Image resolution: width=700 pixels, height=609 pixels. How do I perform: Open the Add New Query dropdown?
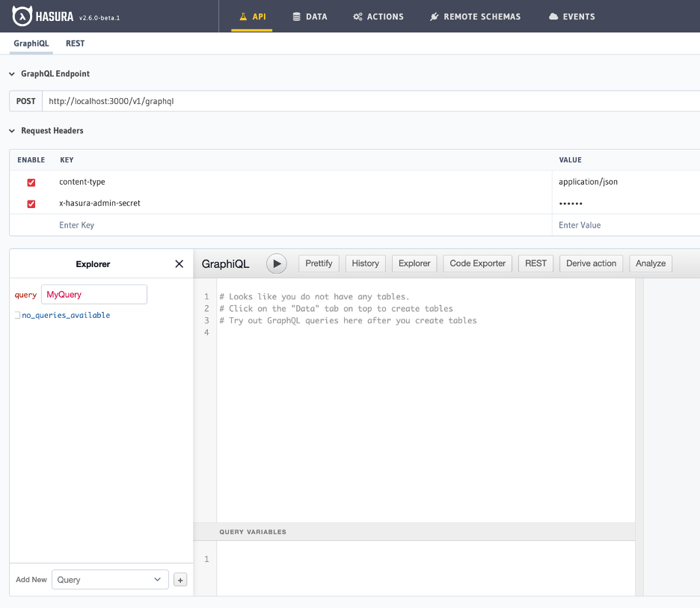110,580
